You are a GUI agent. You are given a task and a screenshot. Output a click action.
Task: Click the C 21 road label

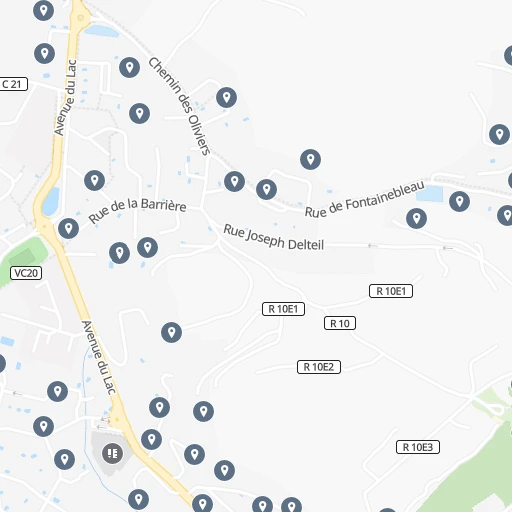coord(13,84)
